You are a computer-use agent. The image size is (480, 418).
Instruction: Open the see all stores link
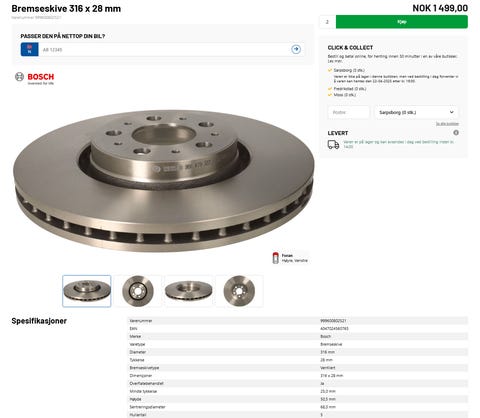(x=447, y=124)
